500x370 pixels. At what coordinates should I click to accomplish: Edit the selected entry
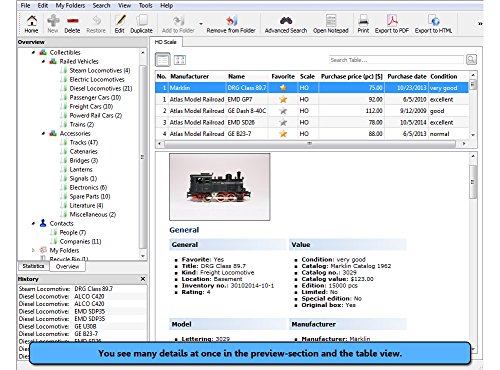120,24
